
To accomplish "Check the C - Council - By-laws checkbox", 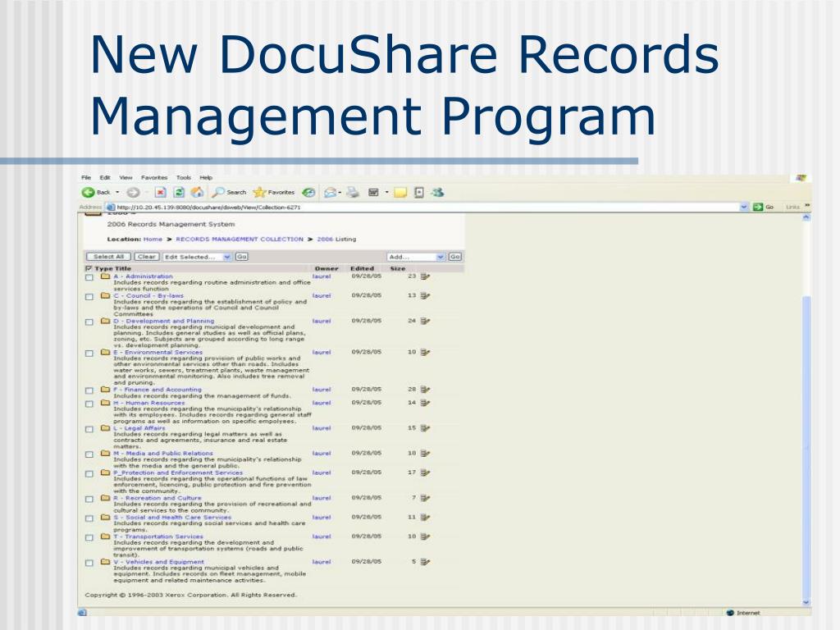I will pos(89,297).
